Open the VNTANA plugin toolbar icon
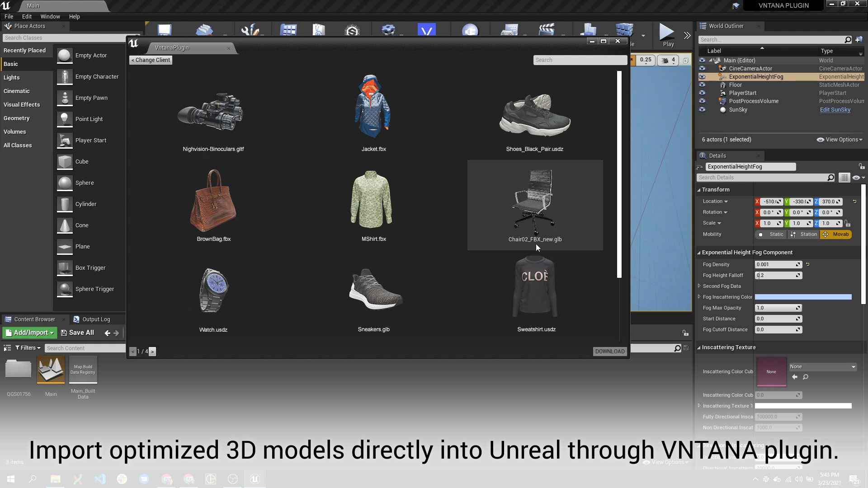Viewport: 868px width, 488px height. point(427,29)
